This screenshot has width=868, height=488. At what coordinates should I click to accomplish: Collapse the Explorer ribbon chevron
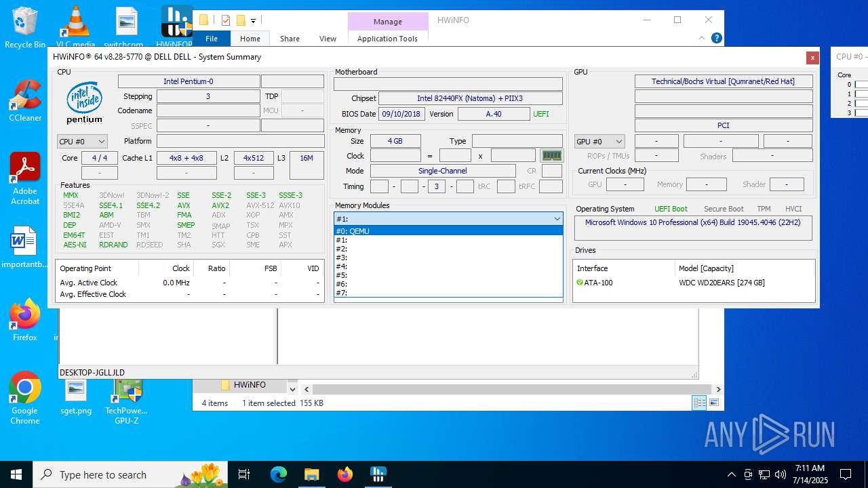[x=702, y=39]
